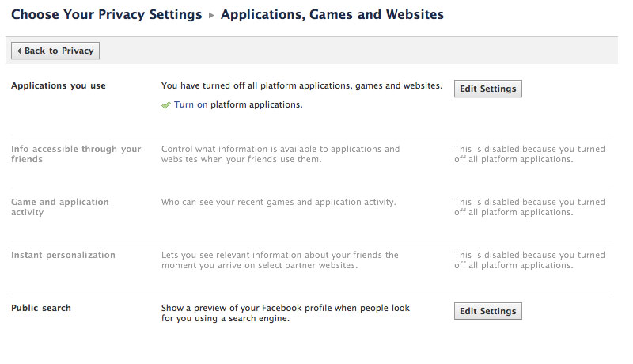The height and width of the screenshot is (364, 633).
Task: Click the Info accessible disabled notice
Action: click(529, 154)
